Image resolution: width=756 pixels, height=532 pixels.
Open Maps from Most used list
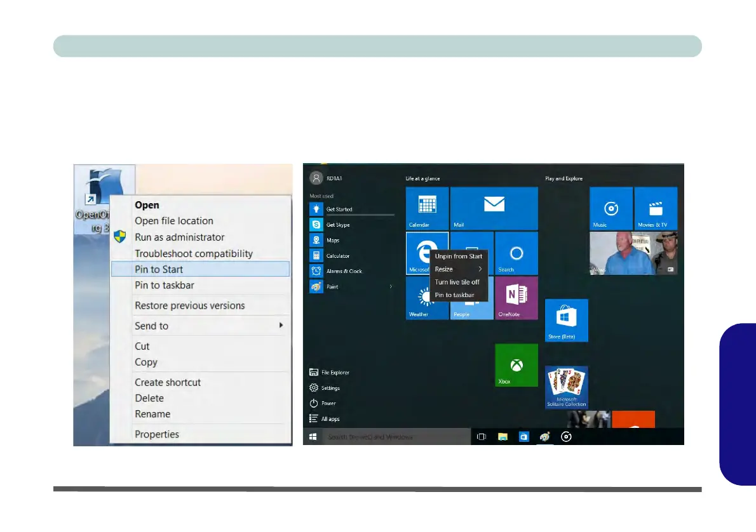(x=352, y=240)
